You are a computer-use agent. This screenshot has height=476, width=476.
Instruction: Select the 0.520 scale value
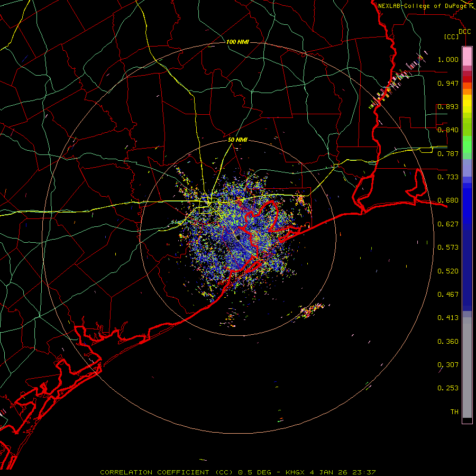click(448, 271)
